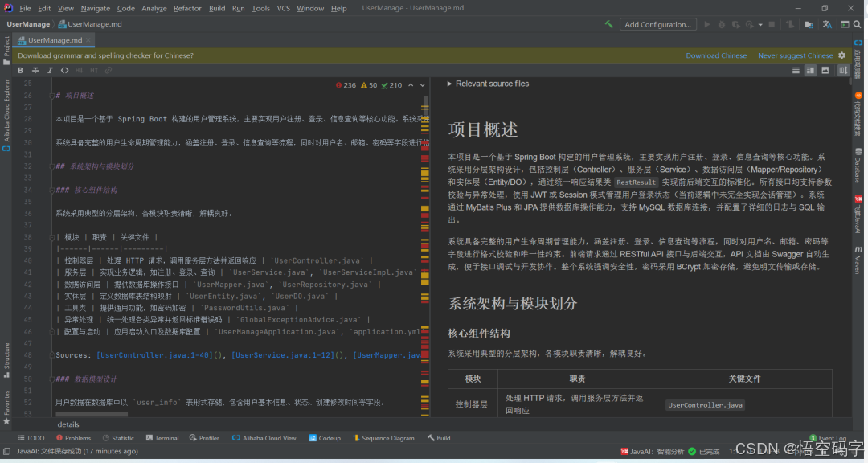868x463 pixels.
Task: Click the tool windows quick access icon
Action: [x=6, y=452]
